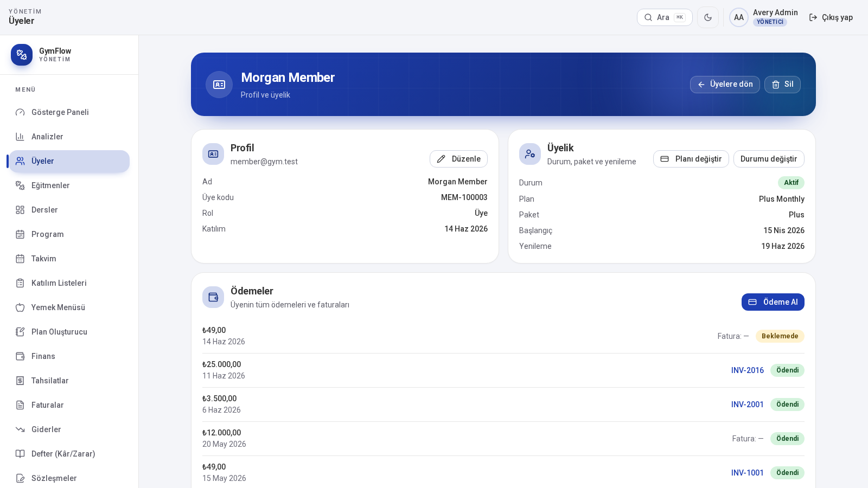Click the member@gym.test email text
Screen dimensions: 868x488
[264, 162]
